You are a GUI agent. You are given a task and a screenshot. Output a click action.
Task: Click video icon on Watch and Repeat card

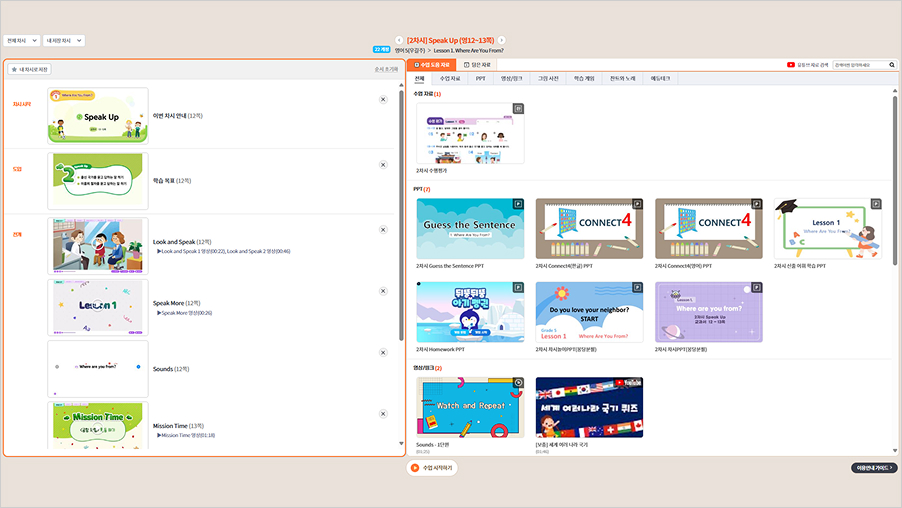point(517,382)
